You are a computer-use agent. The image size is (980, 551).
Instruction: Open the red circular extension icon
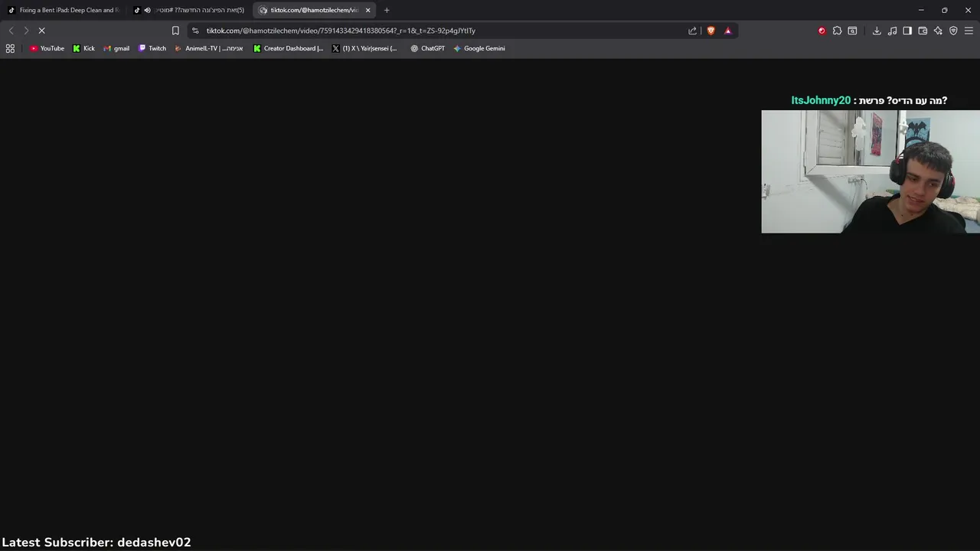coord(822,31)
